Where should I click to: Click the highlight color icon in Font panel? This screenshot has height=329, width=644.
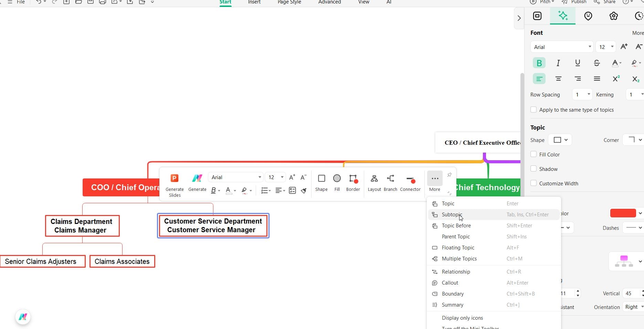(634, 63)
